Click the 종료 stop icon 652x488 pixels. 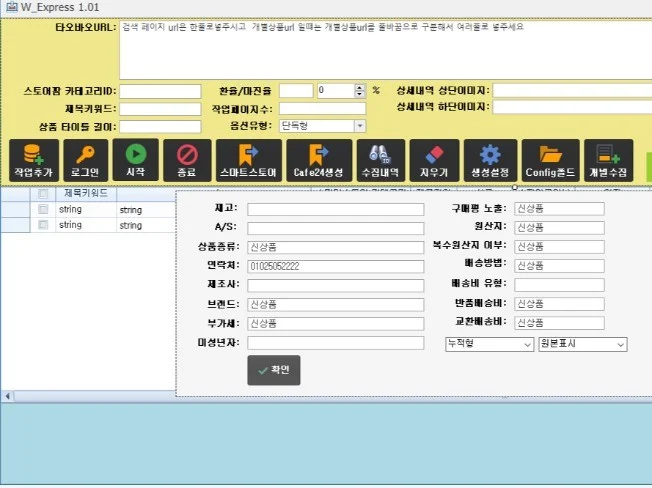click(x=187, y=159)
